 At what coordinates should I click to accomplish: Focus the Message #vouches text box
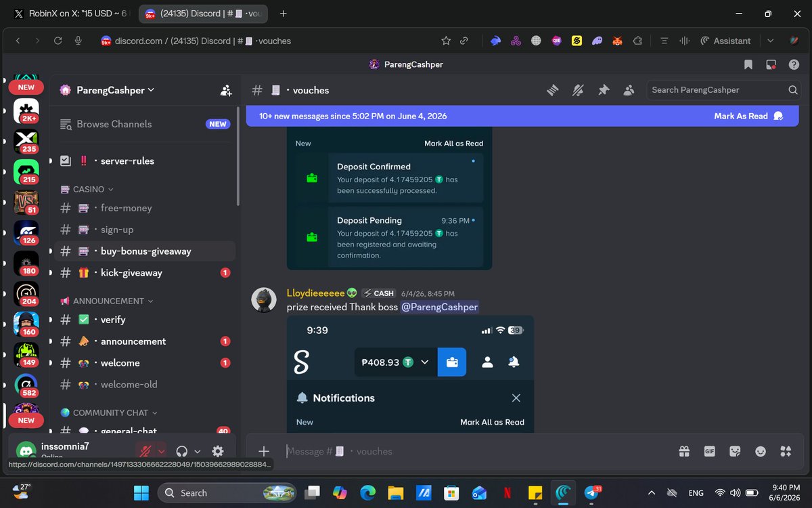[x=474, y=451]
